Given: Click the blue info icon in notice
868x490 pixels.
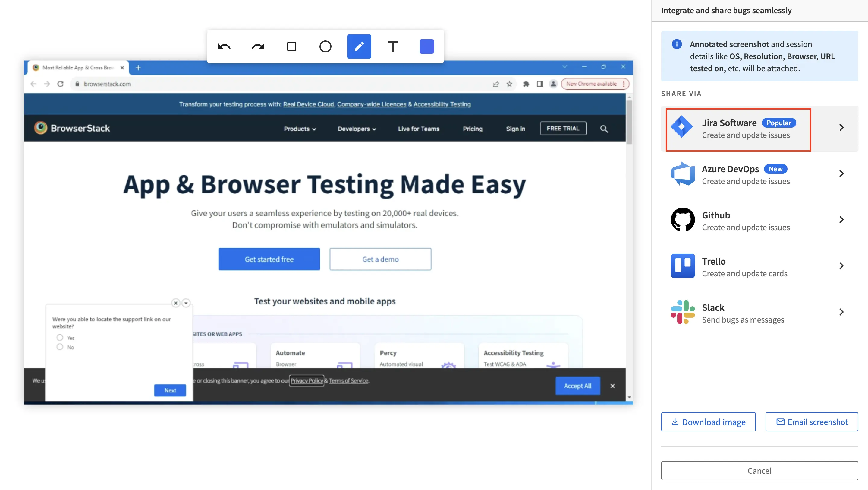Looking at the screenshot, I should tap(677, 44).
